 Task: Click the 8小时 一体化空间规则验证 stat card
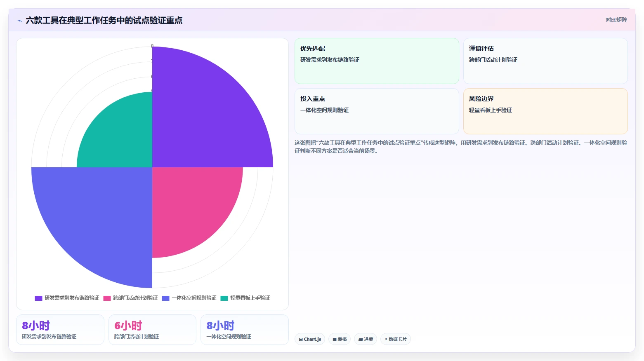(x=244, y=330)
